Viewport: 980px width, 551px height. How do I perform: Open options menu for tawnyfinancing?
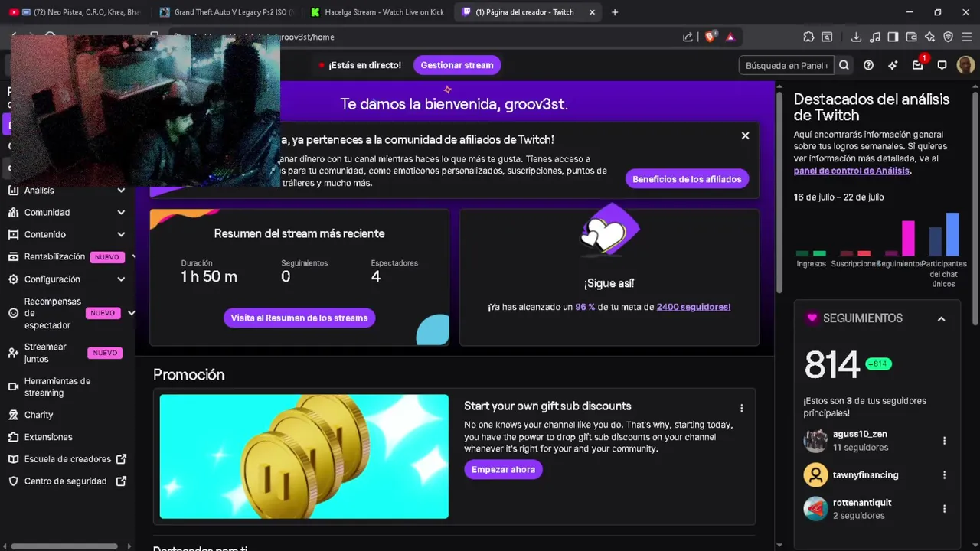(944, 474)
